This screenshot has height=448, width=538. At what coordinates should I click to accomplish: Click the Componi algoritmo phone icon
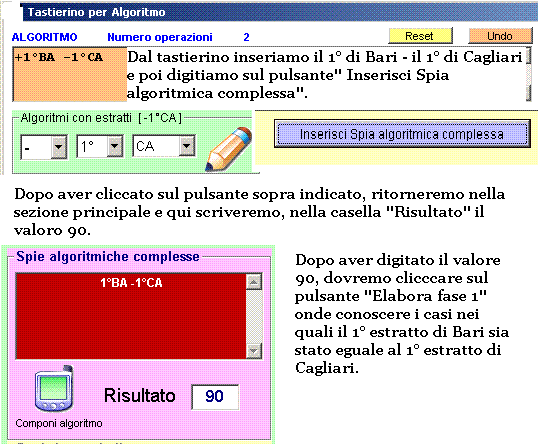point(54,389)
